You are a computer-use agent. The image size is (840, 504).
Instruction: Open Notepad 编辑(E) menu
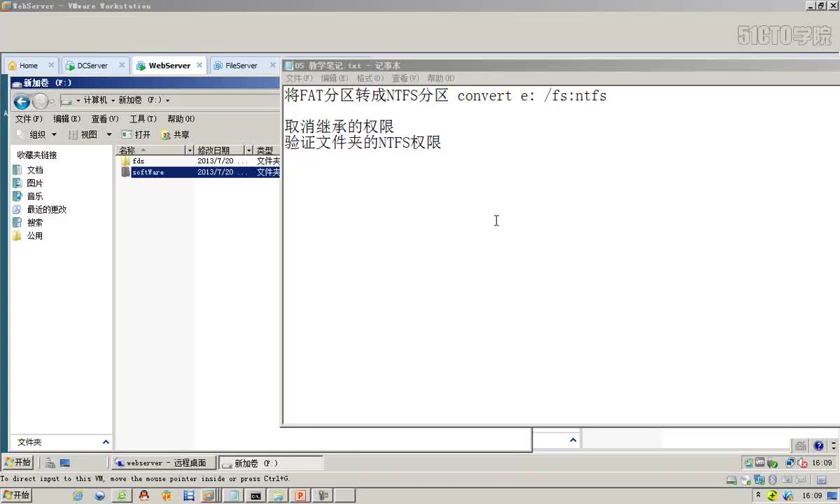(334, 78)
